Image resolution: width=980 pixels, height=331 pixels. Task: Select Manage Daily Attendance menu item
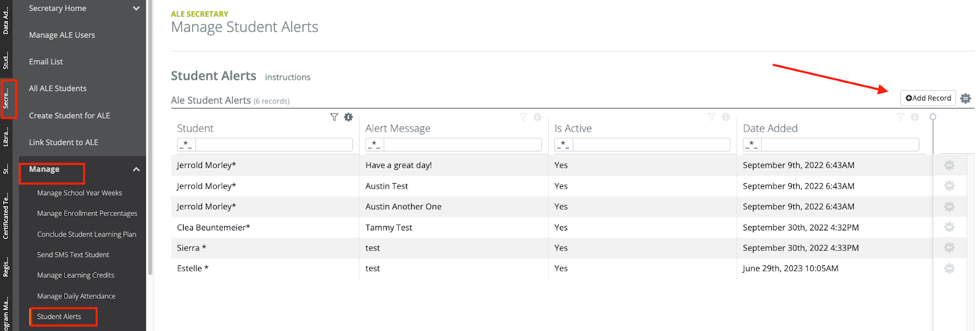[76, 296]
